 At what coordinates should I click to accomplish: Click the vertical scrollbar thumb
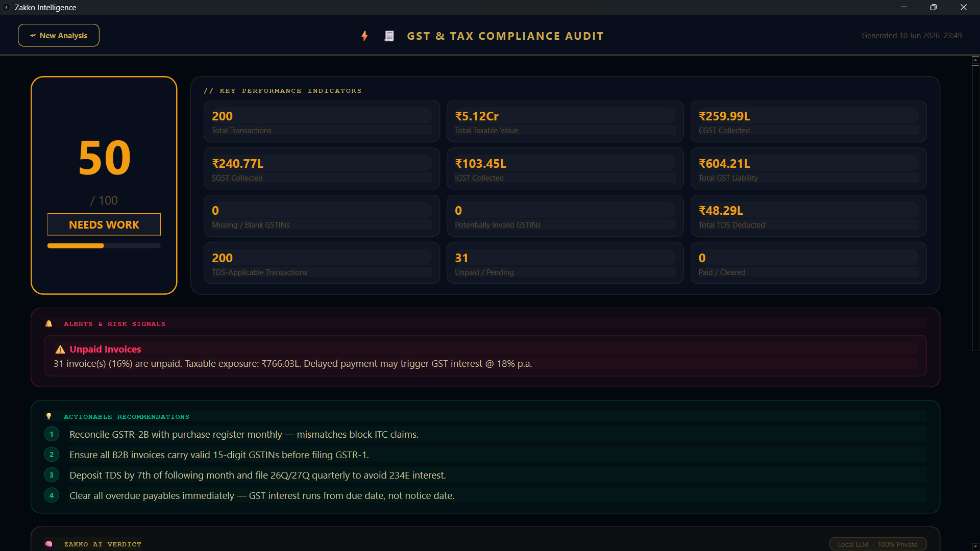pyautogui.click(x=975, y=208)
